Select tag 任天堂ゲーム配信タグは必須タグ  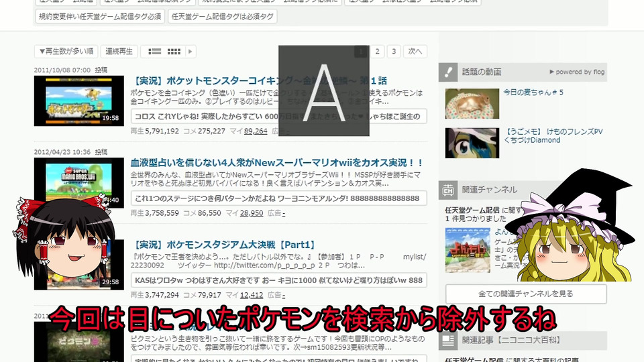[x=222, y=16]
